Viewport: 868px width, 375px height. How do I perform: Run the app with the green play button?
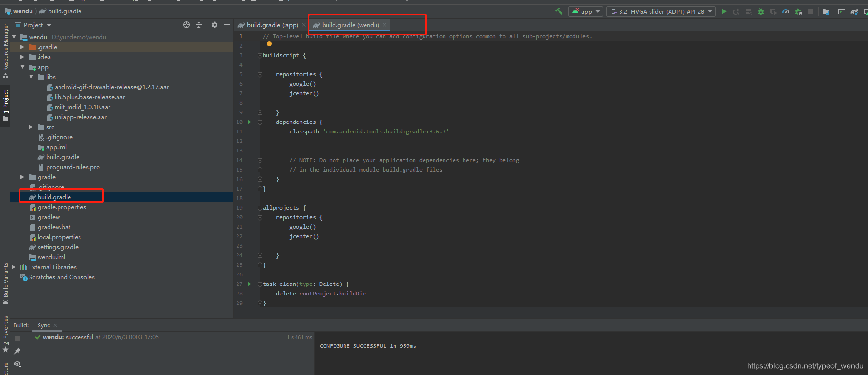(724, 11)
